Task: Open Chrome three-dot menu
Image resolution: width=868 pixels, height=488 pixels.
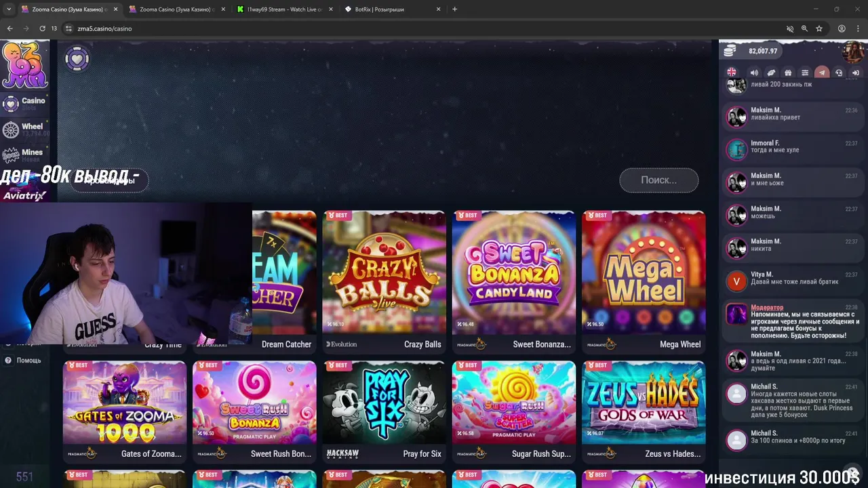Action: pos(858,28)
